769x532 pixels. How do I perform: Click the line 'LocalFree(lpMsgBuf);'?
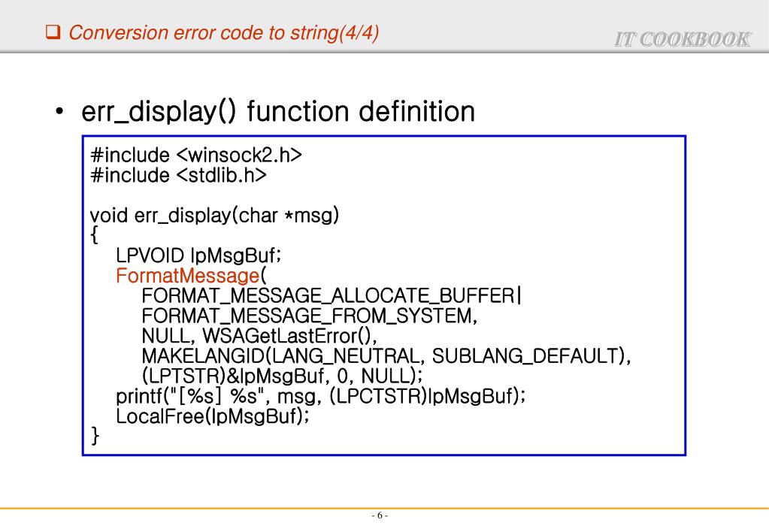point(212,416)
